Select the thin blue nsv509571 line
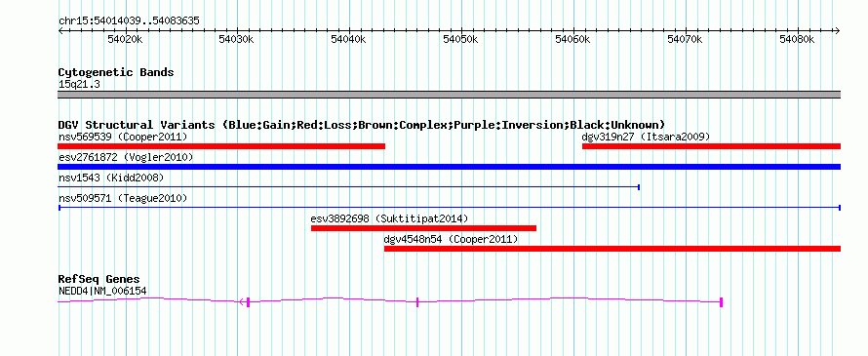The height and width of the screenshot is (356, 868). pos(449,208)
